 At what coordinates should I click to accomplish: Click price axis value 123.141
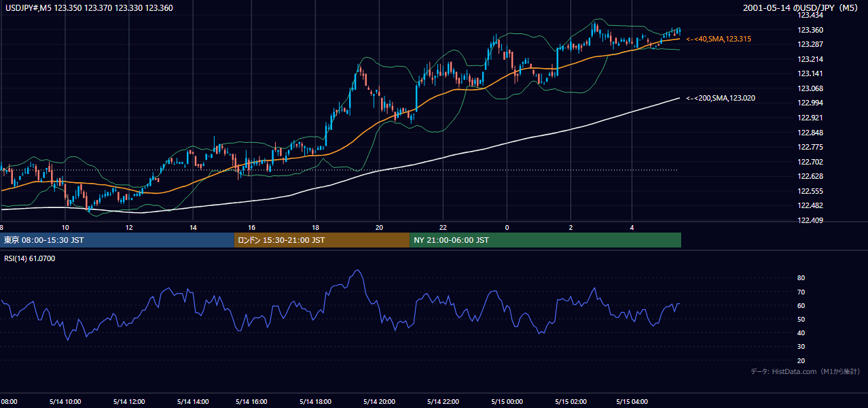point(810,73)
